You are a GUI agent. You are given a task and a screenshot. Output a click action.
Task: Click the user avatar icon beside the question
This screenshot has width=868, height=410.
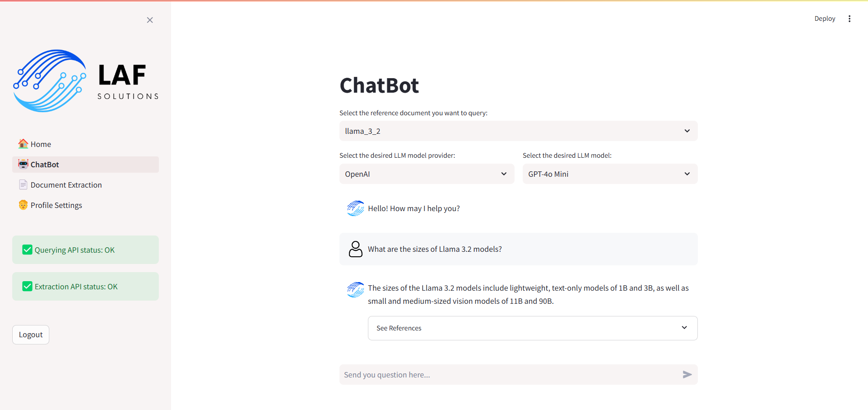pyautogui.click(x=356, y=249)
